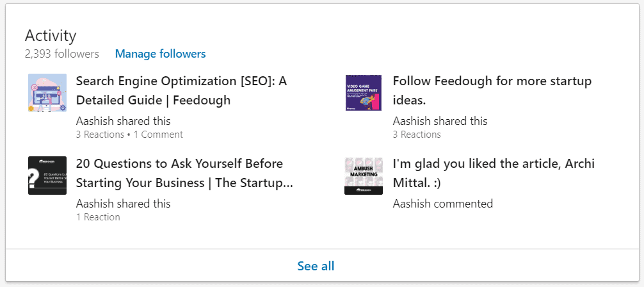Click "Aashish commented" text
The width and height of the screenshot is (644, 287).
coord(442,204)
